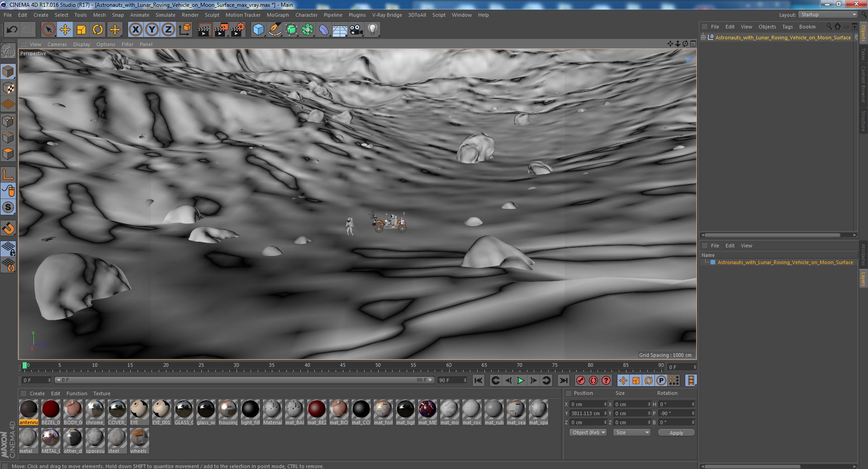The width and height of the screenshot is (868, 469).
Task: Open the Layout Startup dropdown
Action: (x=828, y=14)
